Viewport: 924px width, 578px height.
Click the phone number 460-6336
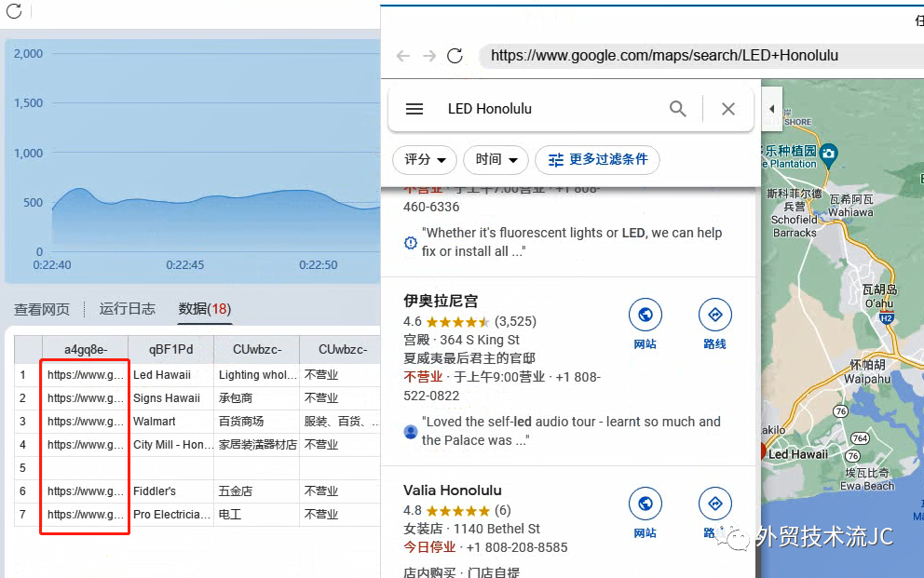(x=431, y=208)
